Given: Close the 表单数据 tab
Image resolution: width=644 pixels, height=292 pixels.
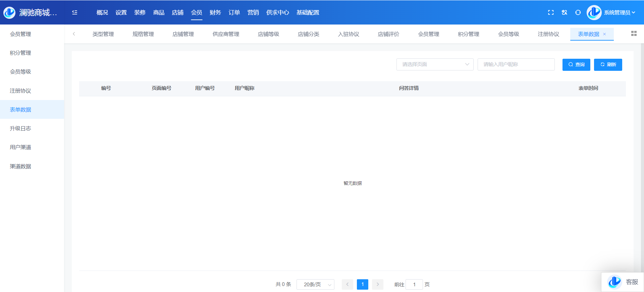Looking at the screenshot, I should 604,34.
